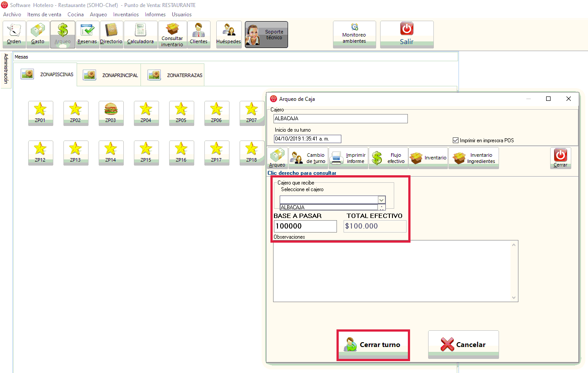Viewport: 588px width, 373px height.
Task: Toggle Imprimir en impresora POS checkbox
Action: (455, 140)
